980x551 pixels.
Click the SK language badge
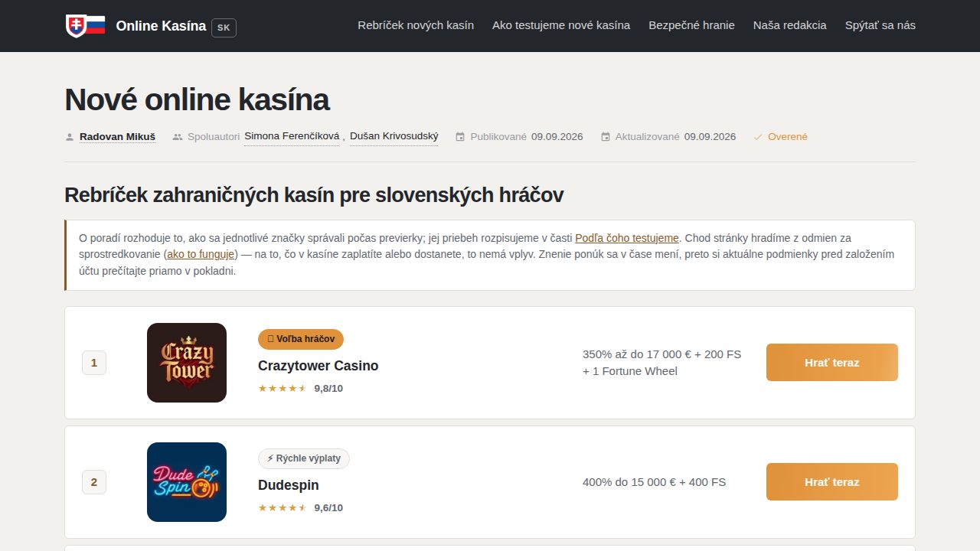click(x=224, y=28)
